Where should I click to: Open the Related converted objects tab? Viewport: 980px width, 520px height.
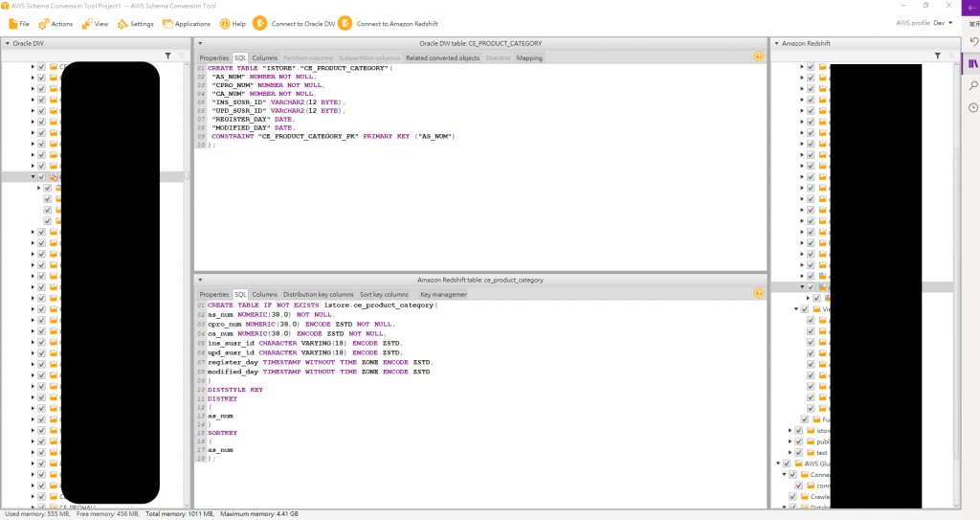442,57
